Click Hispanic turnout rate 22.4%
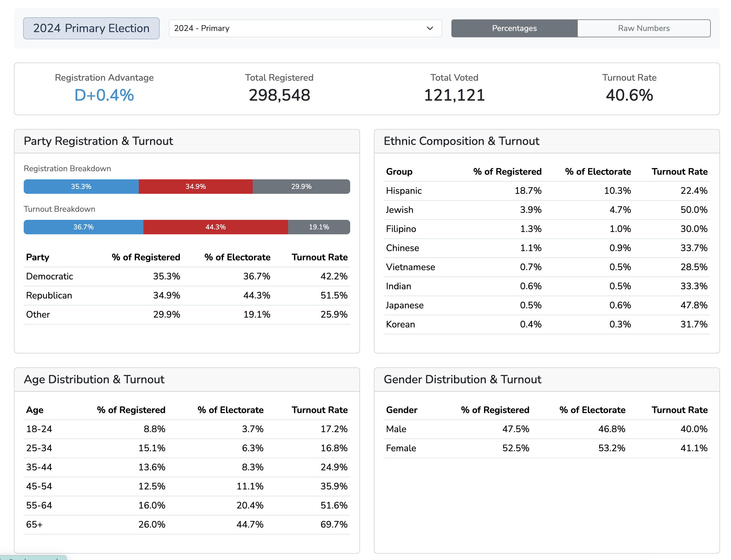The width and height of the screenshot is (731, 560). [694, 191]
